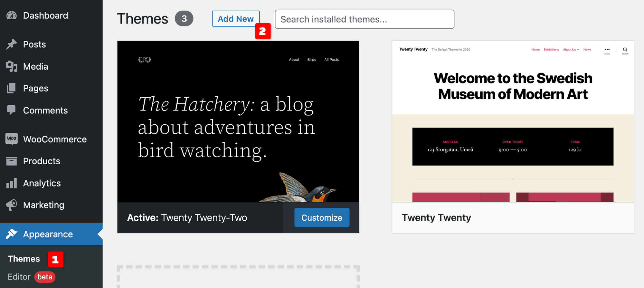Click the Posts pushpin icon

(12, 44)
